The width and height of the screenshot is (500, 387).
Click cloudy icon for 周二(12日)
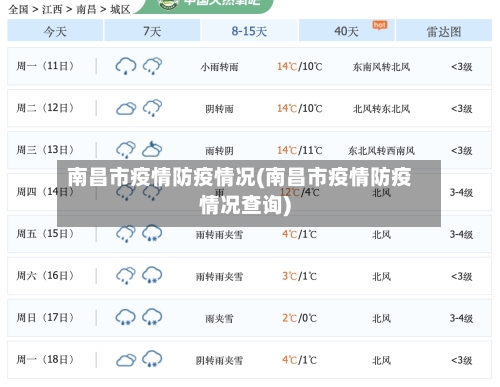126,108
